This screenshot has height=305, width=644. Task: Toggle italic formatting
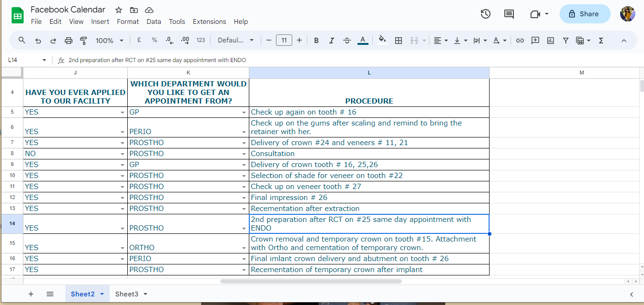coord(331,41)
